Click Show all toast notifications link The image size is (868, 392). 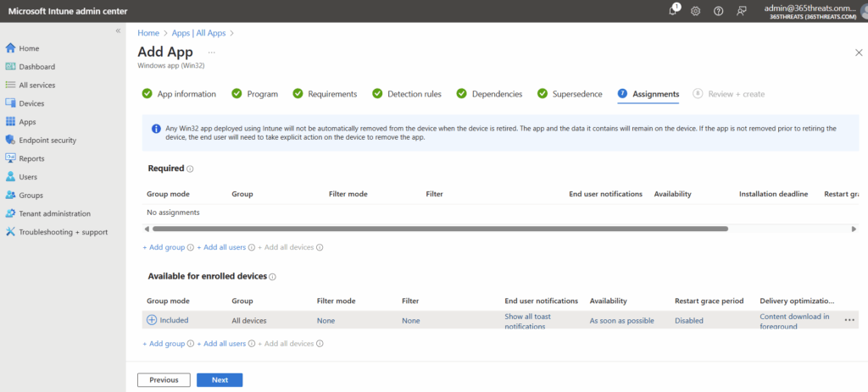[x=527, y=321]
